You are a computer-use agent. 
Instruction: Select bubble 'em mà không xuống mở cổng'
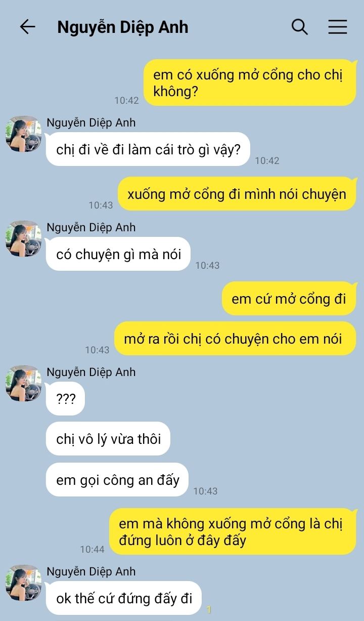[x=233, y=531]
